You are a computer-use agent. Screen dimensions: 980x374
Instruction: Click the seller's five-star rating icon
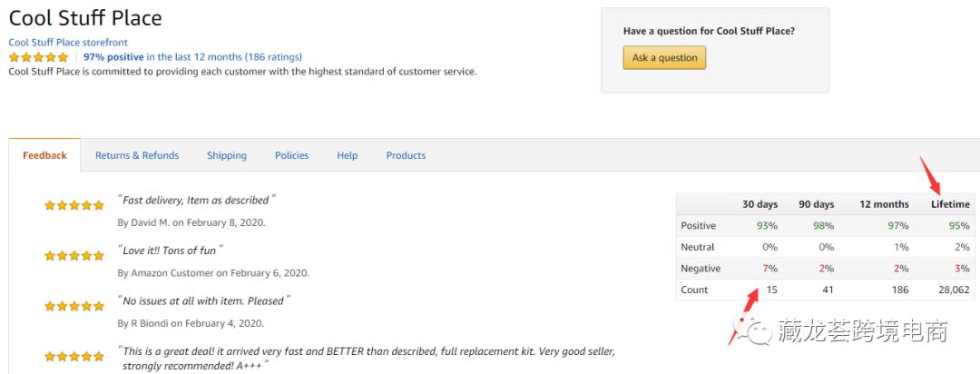[38, 57]
